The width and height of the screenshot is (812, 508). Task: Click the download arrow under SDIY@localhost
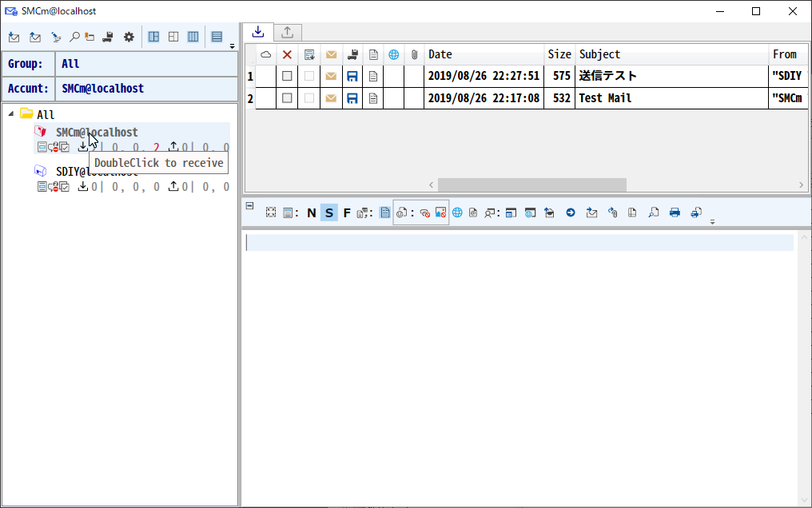point(83,186)
